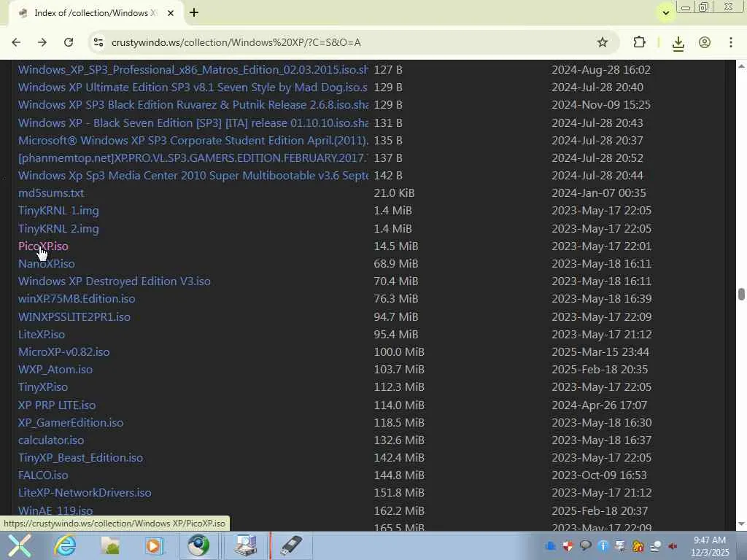Open the WINXPSSLITE2PR1.iso link
This screenshot has height=560, width=747.
coord(74,317)
